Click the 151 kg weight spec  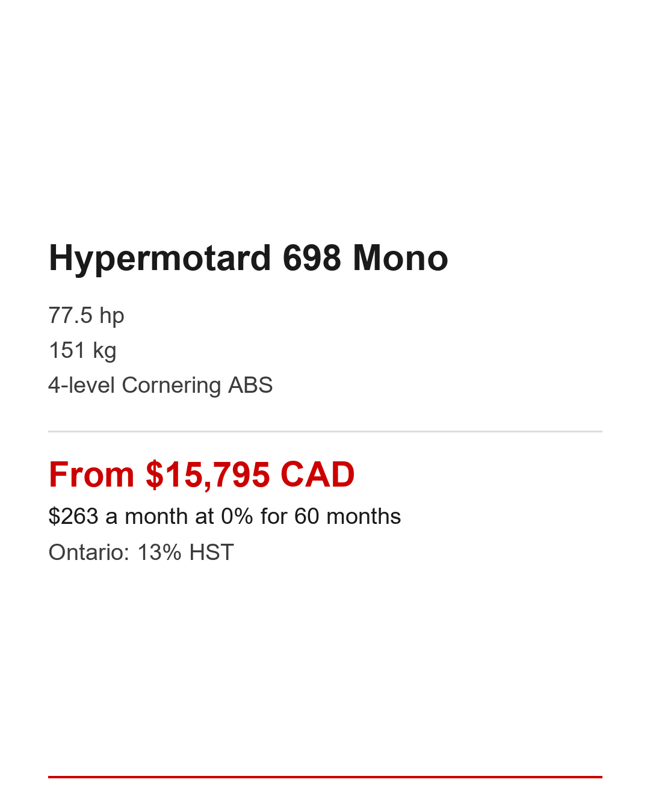click(82, 351)
